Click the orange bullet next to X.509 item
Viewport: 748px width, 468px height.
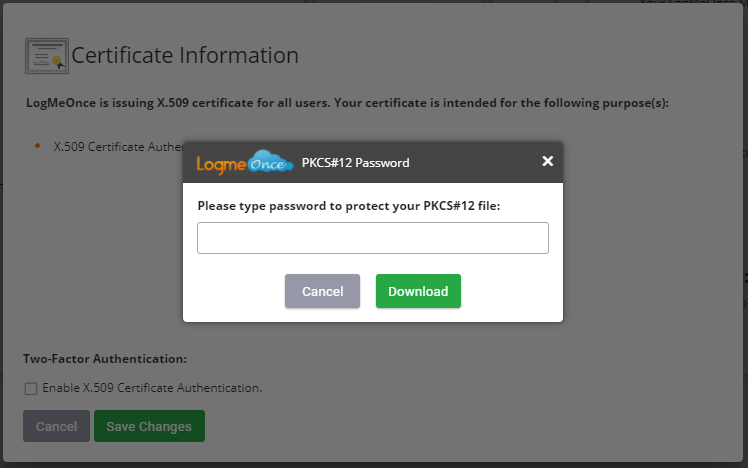coord(38,146)
